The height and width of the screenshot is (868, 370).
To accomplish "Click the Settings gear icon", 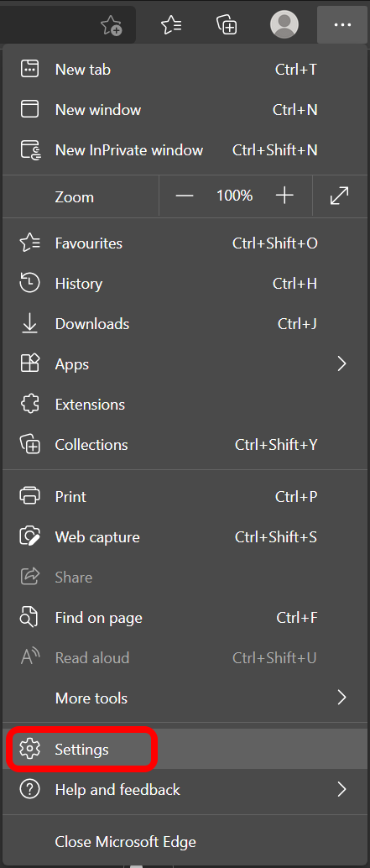I will [30, 749].
